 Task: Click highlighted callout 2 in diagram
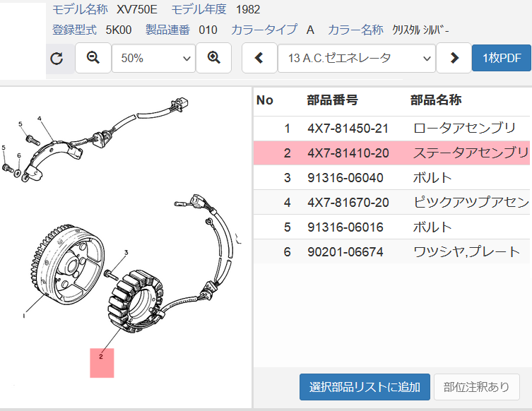[x=102, y=362]
